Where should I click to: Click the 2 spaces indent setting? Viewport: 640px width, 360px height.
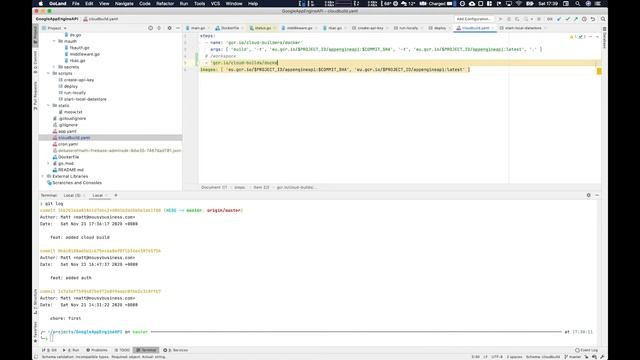514,357
